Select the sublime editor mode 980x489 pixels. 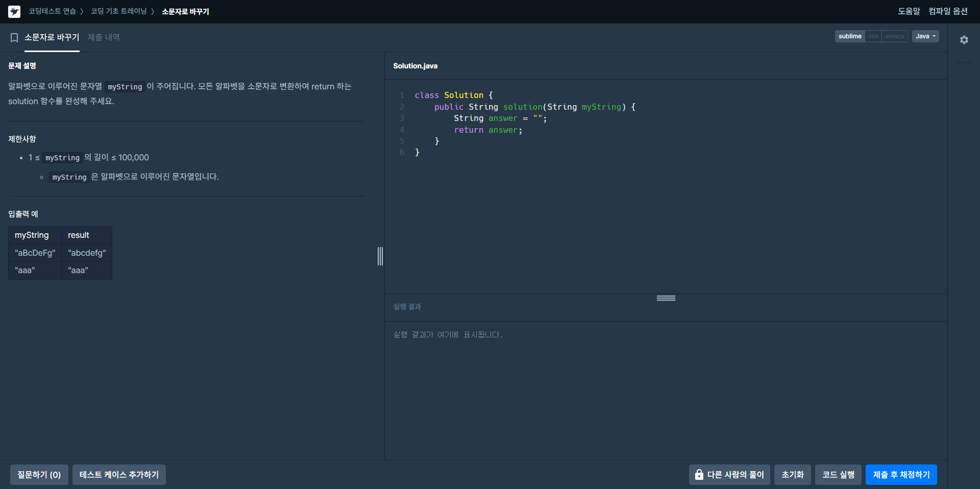click(x=850, y=36)
